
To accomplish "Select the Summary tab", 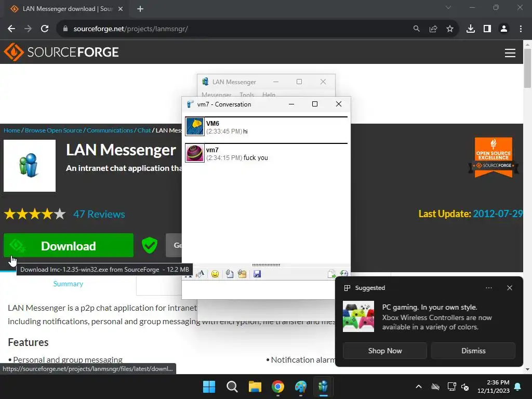I will coord(68,284).
